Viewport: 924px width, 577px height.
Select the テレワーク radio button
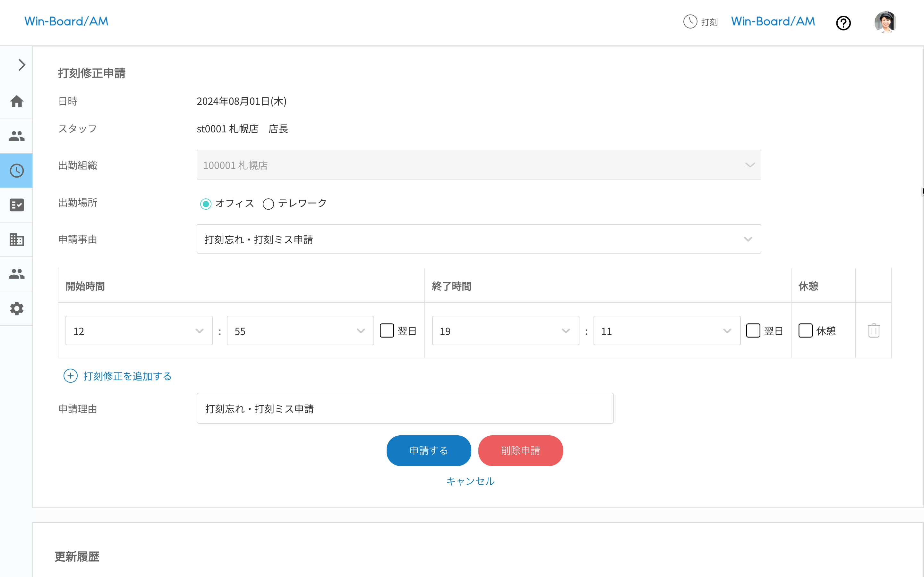268,204
